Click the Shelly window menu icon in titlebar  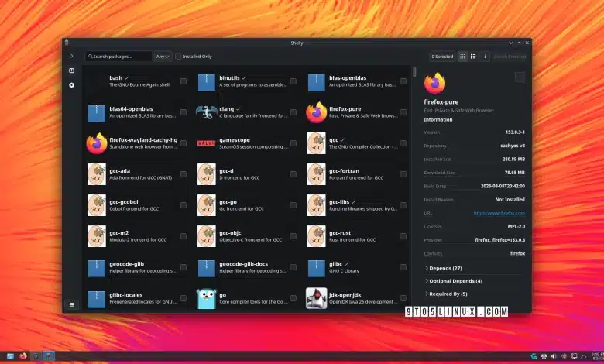pos(67,43)
